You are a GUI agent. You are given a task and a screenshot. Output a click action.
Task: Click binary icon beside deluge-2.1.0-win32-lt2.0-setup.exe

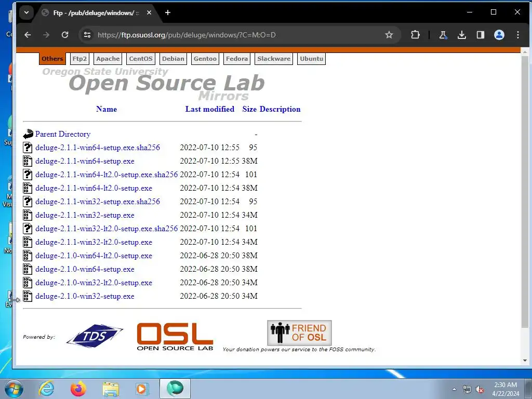[28, 283]
